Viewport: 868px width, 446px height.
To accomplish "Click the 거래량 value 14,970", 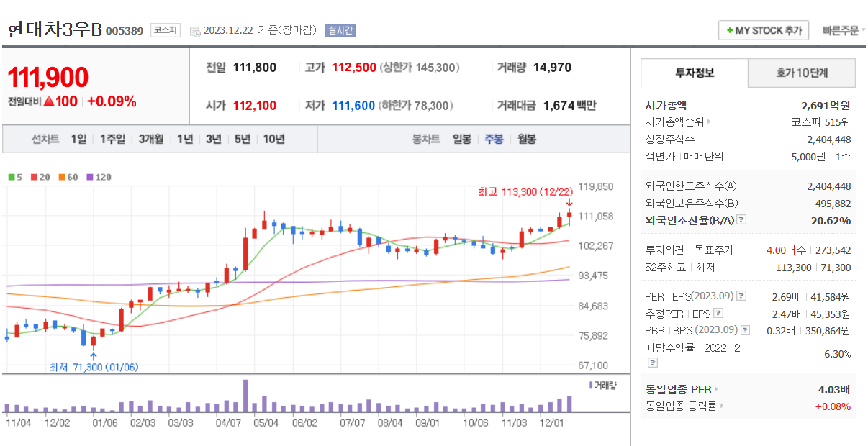I will [552, 68].
